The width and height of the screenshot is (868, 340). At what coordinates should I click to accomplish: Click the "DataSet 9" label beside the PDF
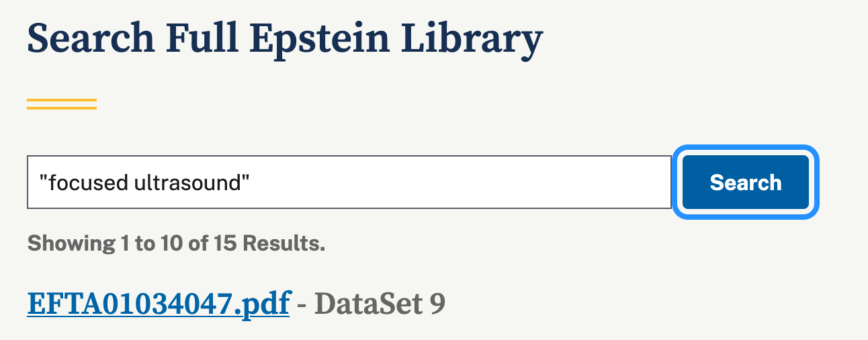click(x=380, y=304)
